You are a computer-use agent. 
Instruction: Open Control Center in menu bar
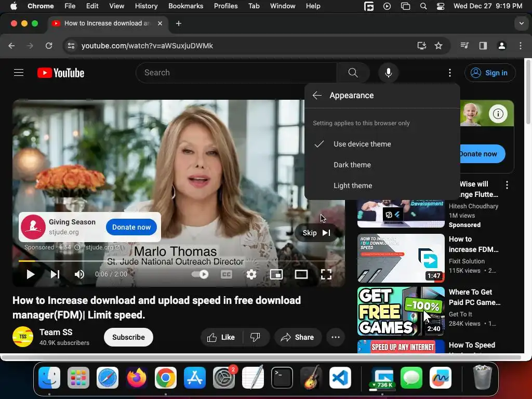441,6
